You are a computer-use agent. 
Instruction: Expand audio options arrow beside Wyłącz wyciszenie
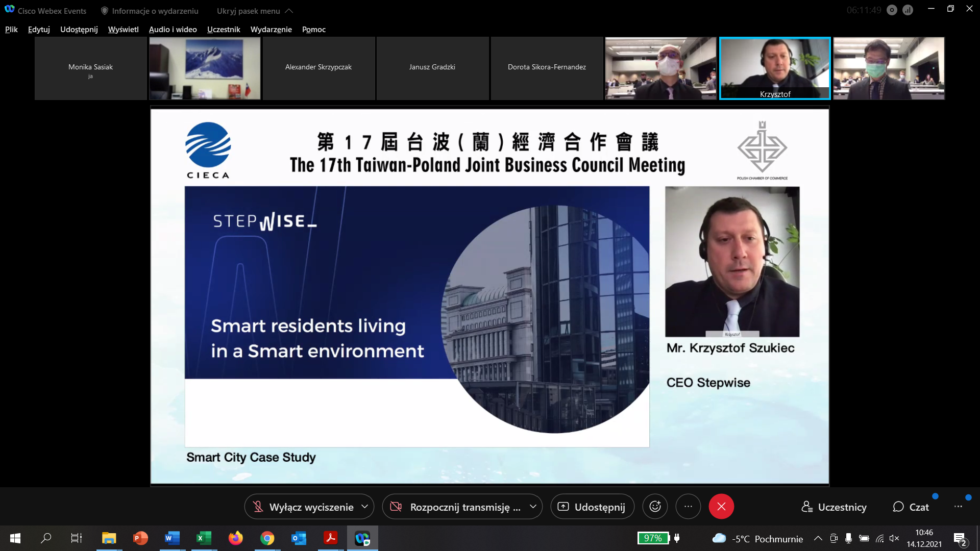pyautogui.click(x=364, y=507)
